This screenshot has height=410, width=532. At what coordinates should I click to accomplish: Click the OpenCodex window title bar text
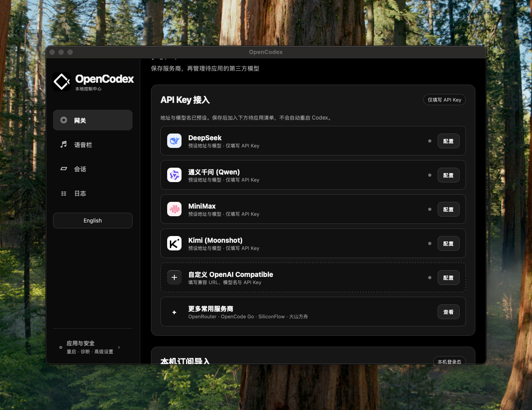coord(266,52)
